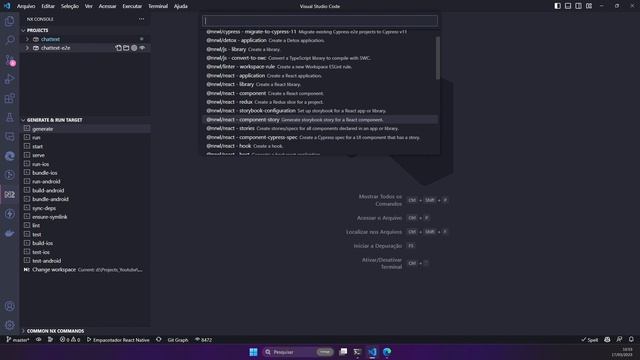Toggle Spell checker in status bar
This screenshot has width=640, height=360.
coord(589,340)
